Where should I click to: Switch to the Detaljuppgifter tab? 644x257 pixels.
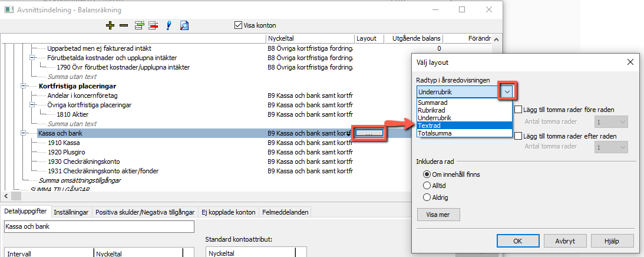pyautogui.click(x=26, y=212)
